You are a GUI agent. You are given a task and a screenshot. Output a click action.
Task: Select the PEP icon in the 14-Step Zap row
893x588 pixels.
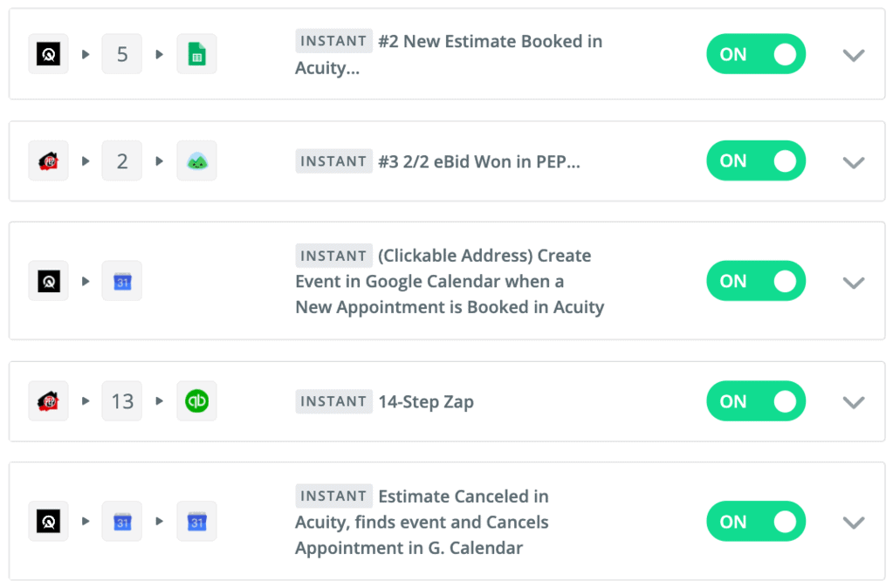(48, 400)
